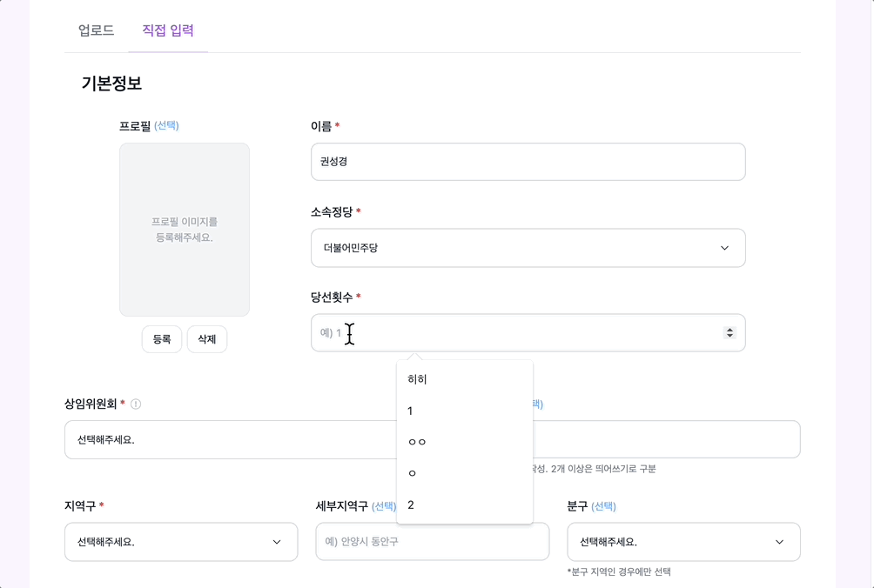Switch to the 업로드 tab

click(94, 30)
